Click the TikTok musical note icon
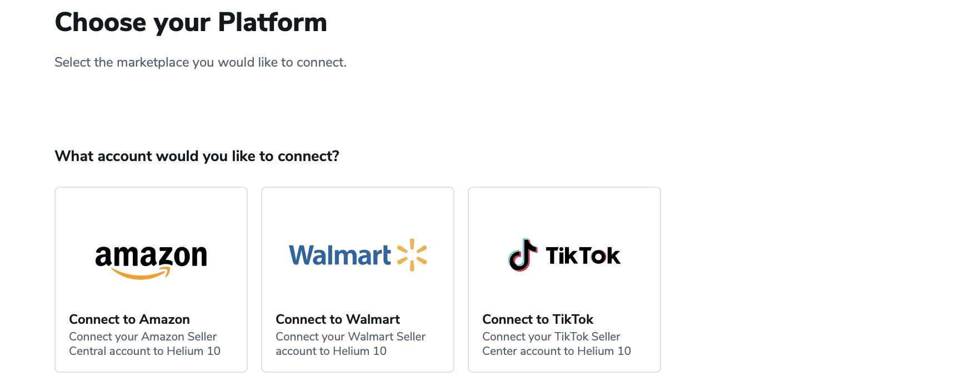 [523, 255]
